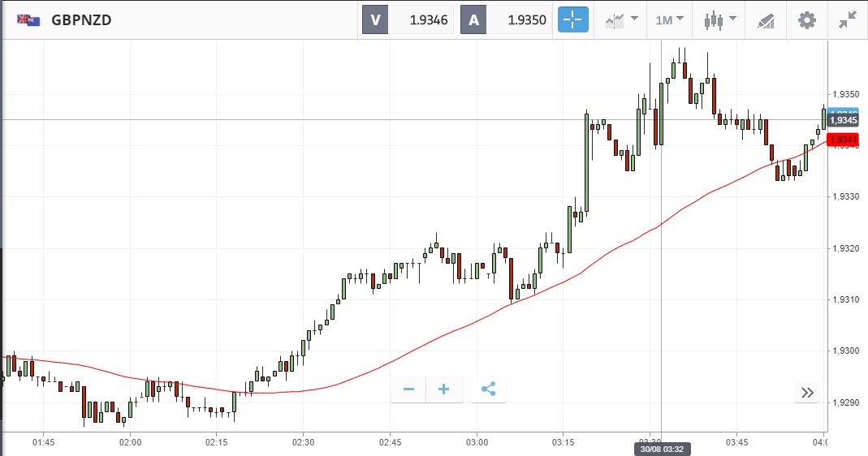The height and width of the screenshot is (456, 868).
Task: Click the collapse chart arrows icon
Action: click(848, 20)
